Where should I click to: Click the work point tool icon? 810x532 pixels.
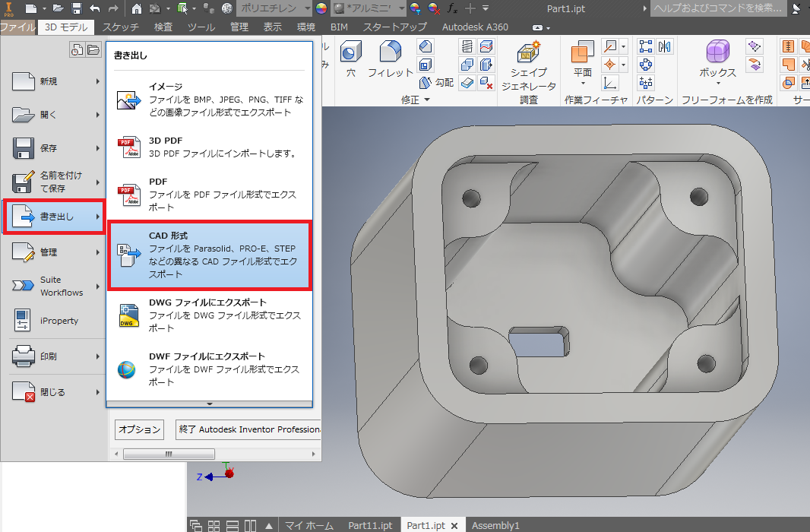click(x=610, y=65)
